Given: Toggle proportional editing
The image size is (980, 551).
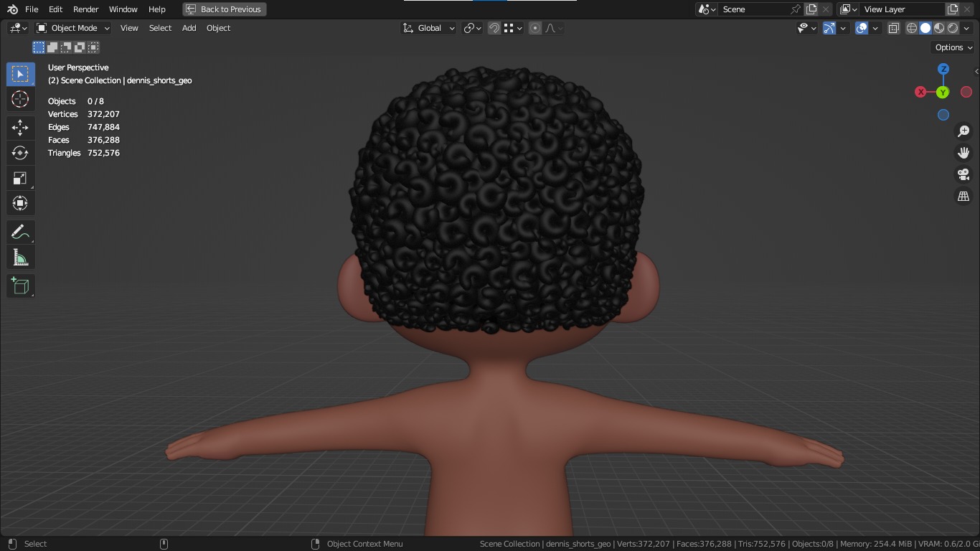Looking at the screenshot, I should pos(535,28).
